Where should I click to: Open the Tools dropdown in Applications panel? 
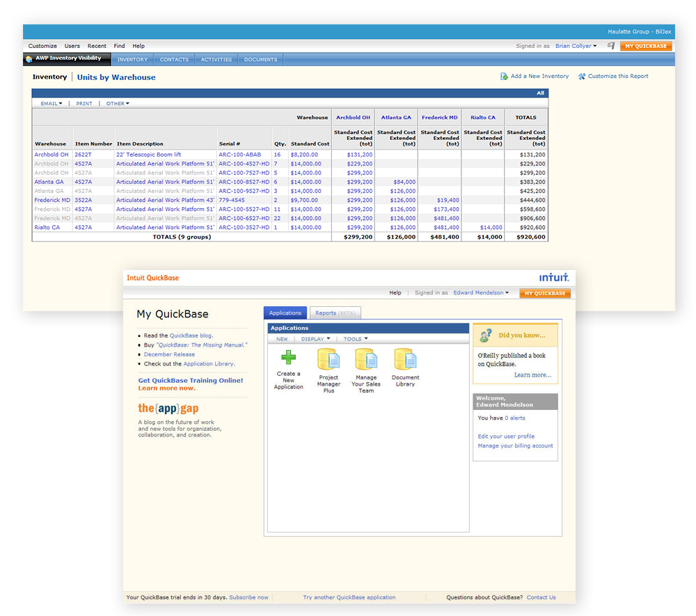(356, 339)
